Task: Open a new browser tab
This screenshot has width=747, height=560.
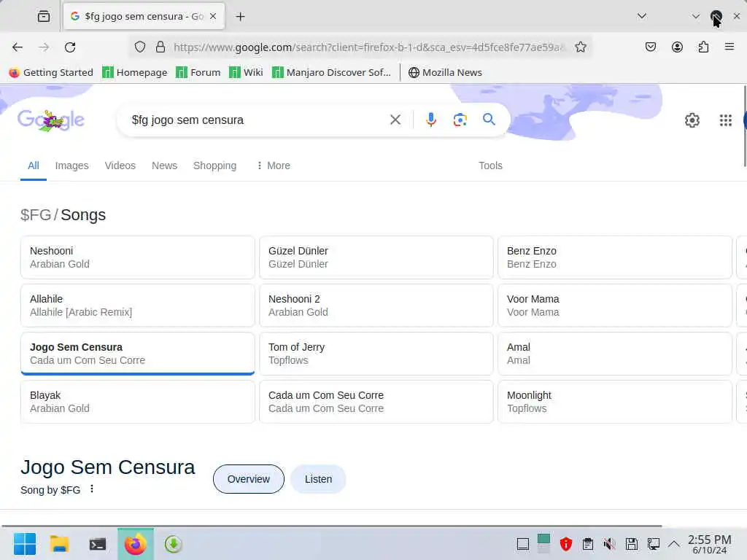Action: pyautogui.click(x=240, y=17)
